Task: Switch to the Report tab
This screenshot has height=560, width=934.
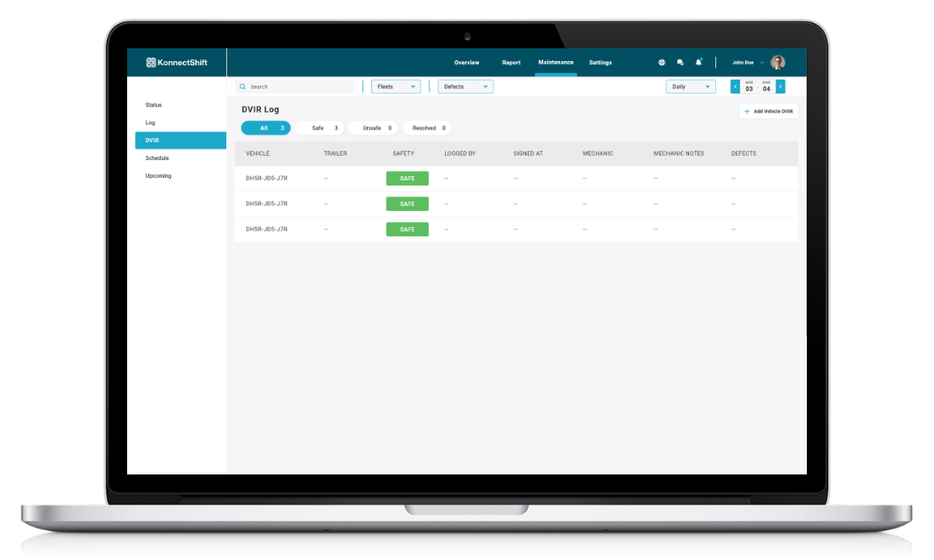Action: [511, 63]
